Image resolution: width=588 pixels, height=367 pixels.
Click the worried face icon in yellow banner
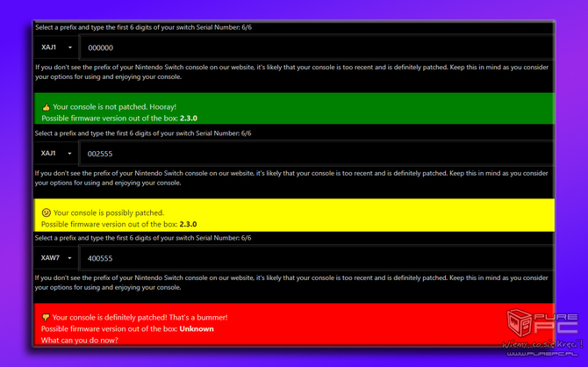(x=46, y=212)
